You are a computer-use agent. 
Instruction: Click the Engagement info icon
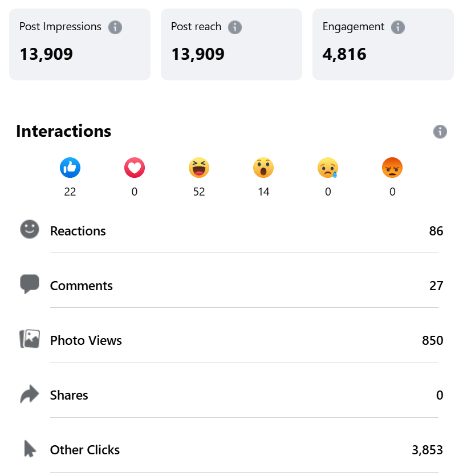click(x=398, y=27)
